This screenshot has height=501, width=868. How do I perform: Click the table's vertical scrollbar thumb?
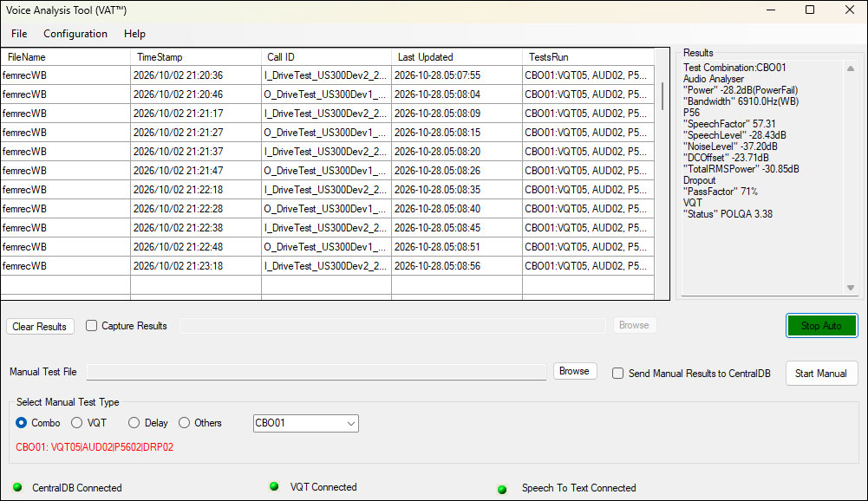point(662,95)
